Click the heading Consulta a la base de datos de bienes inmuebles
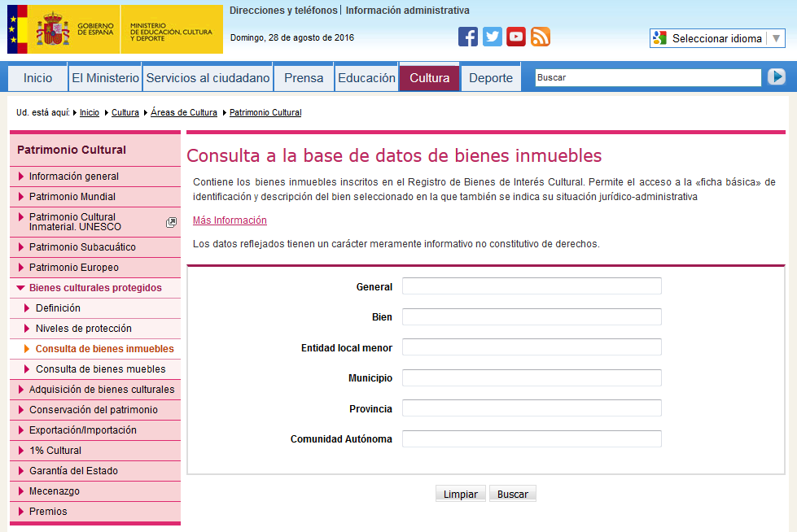Viewport: 797px width, 532px height. (394, 155)
